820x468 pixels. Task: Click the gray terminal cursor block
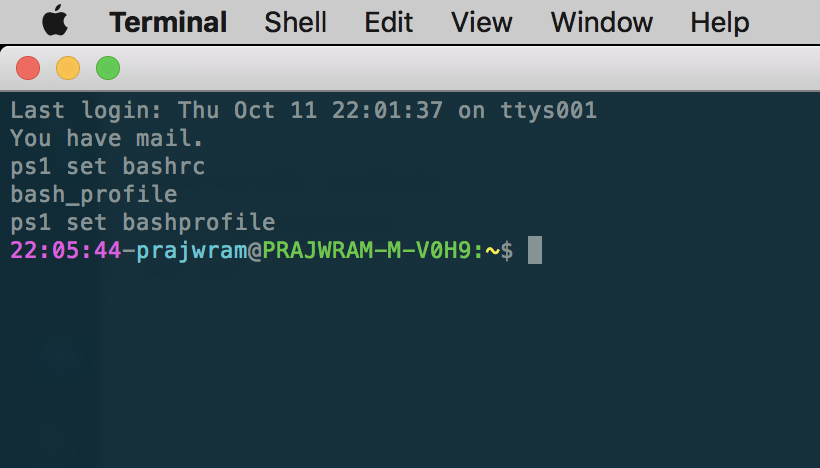click(535, 250)
